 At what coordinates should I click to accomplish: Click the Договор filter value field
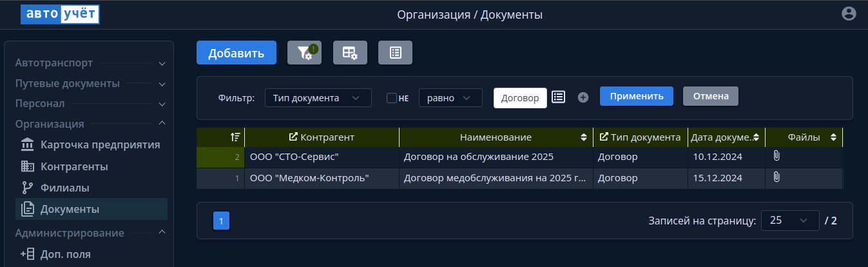pos(519,98)
